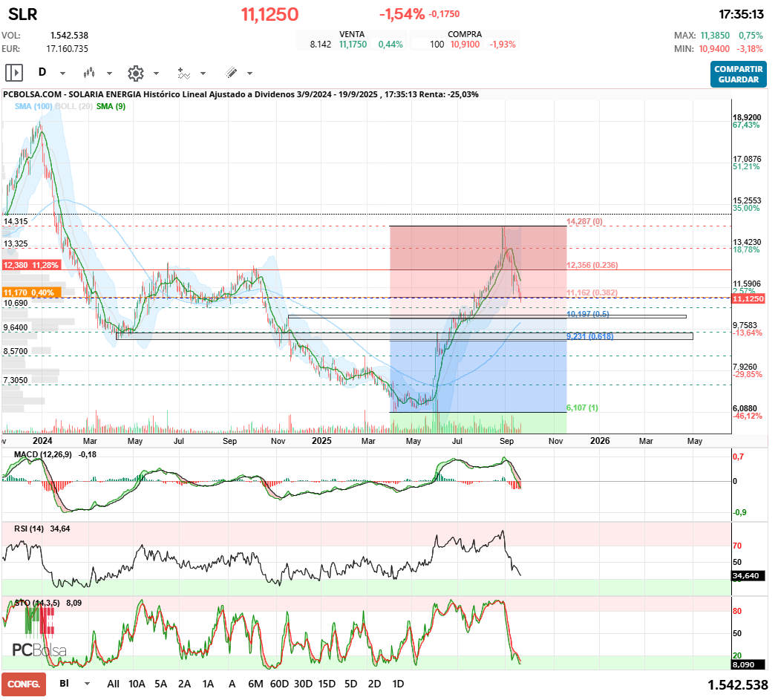The height and width of the screenshot is (700, 778).
Task: Select the 1A range tab
Action: (x=208, y=684)
